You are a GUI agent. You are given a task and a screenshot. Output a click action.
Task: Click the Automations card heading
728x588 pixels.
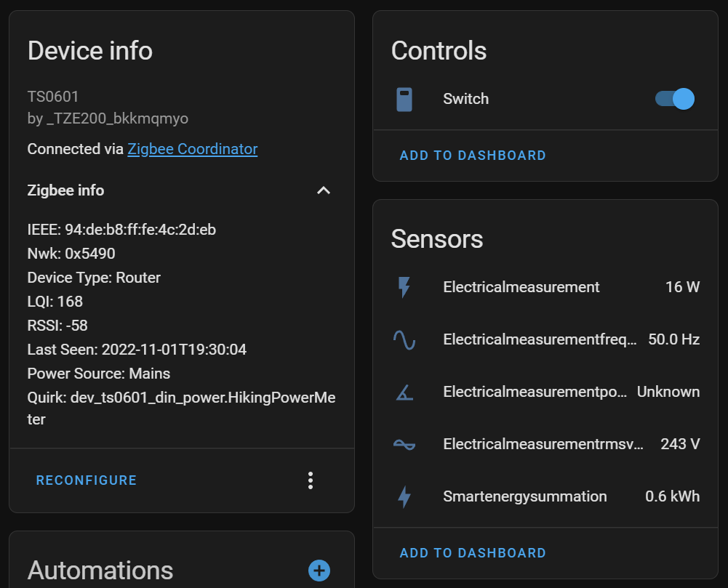(x=100, y=571)
